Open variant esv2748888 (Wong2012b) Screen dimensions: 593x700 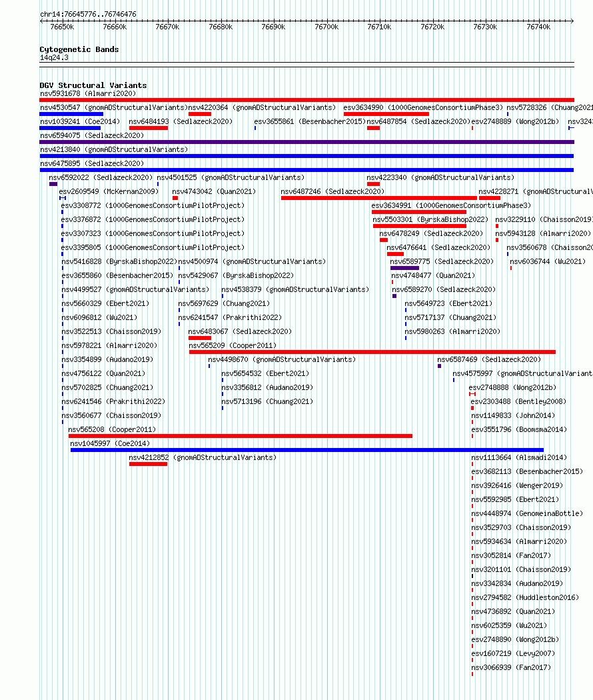click(512, 387)
